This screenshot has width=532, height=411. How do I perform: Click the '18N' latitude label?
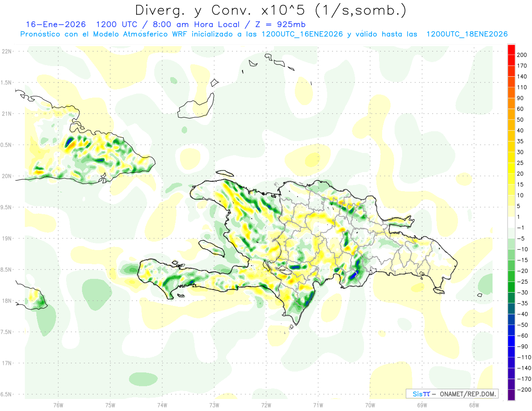click(x=7, y=301)
